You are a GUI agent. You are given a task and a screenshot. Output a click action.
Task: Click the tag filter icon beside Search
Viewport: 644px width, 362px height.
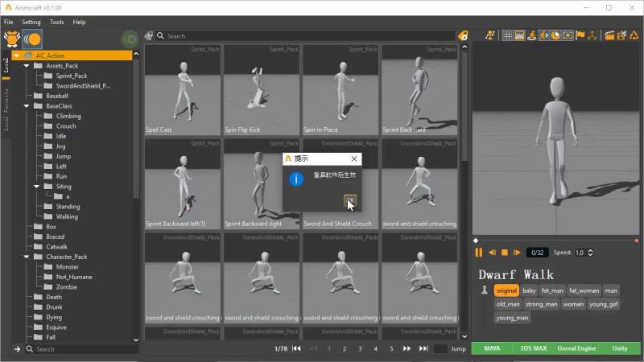click(x=149, y=36)
